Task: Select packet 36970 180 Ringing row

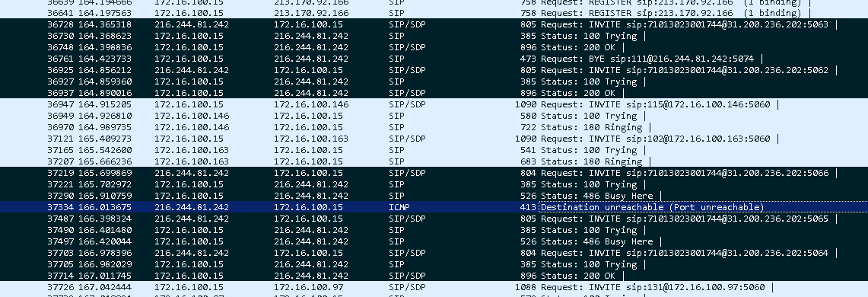Action: point(434,127)
